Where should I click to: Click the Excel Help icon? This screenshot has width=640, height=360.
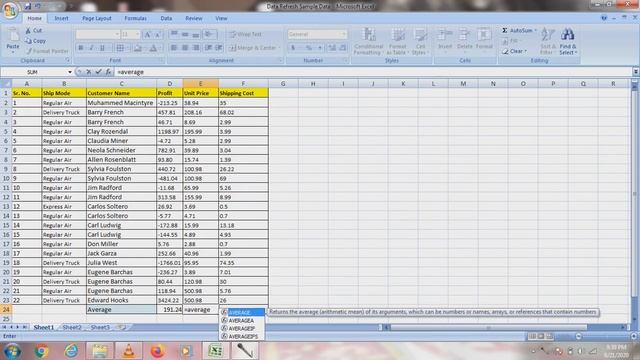[604, 18]
